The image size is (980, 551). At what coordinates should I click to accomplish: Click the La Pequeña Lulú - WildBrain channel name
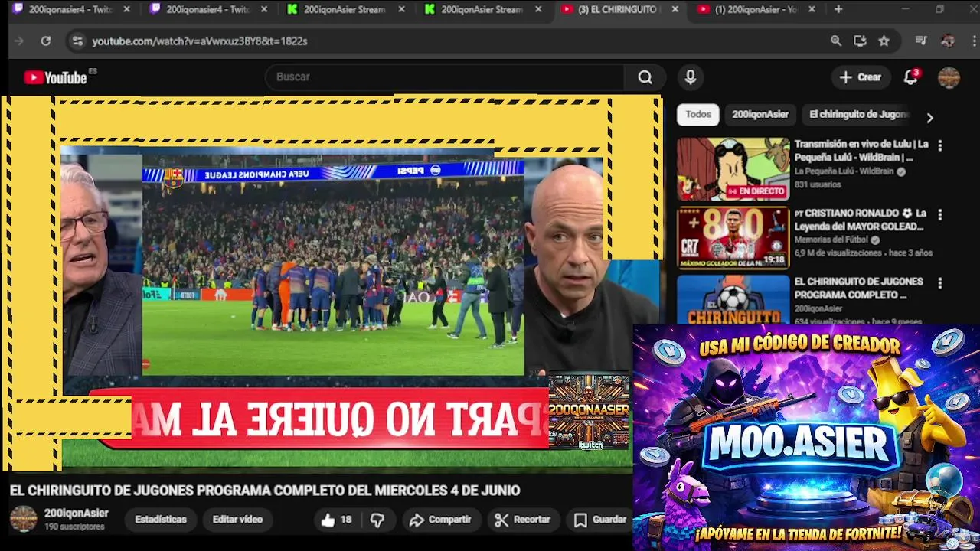point(844,171)
